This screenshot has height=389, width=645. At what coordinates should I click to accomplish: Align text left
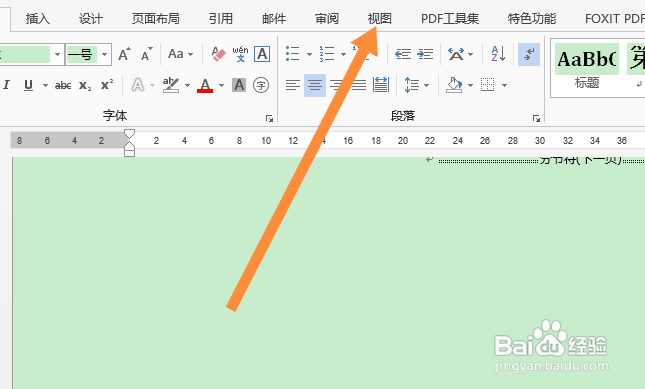pos(292,85)
